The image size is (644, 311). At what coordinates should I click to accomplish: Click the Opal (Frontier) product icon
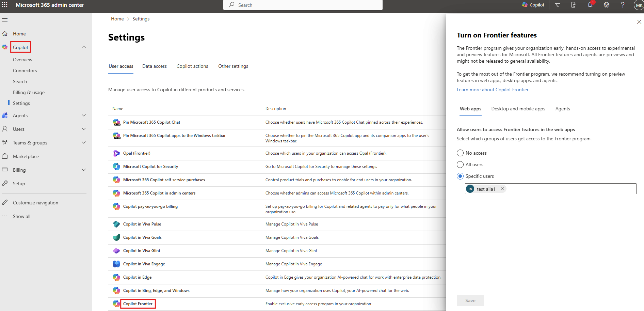pyautogui.click(x=116, y=153)
